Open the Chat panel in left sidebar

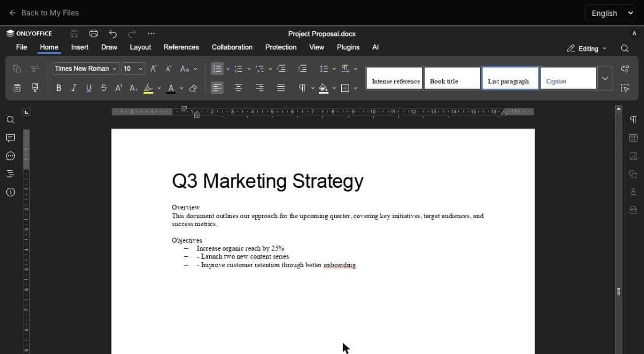click(11, 156)
